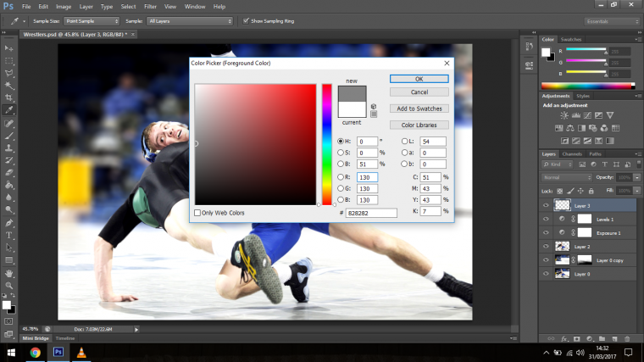The width and height of the screenshot is (644, 362).
Task: Click the current color swatch preview
Action: tap(352, 109)
